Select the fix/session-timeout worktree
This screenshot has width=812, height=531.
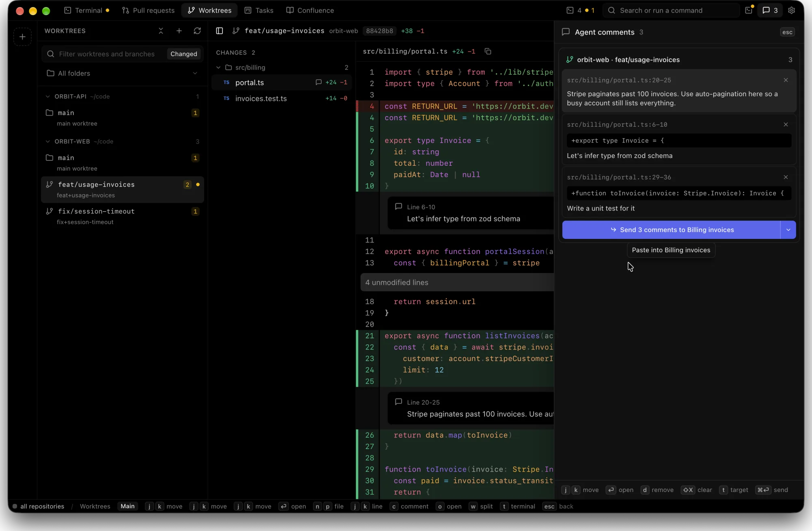click(122, 216)
